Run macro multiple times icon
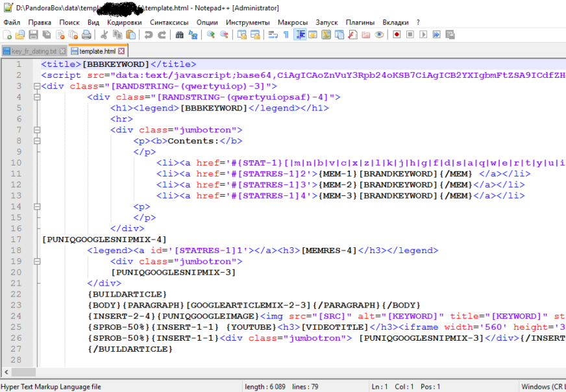This screenshot has width=566, height=392. click(x=436, y=34)
